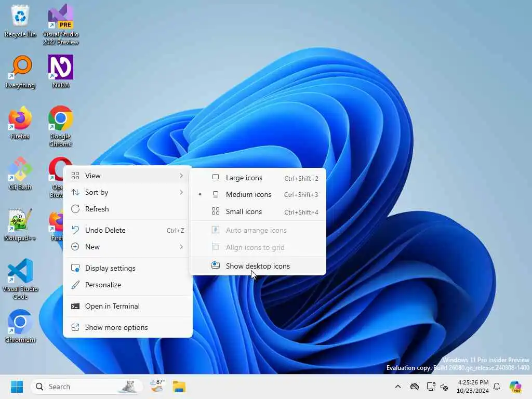The image size is (532, 399).
Task: Select the Everything search desktop icon
Action: [20, 72]
